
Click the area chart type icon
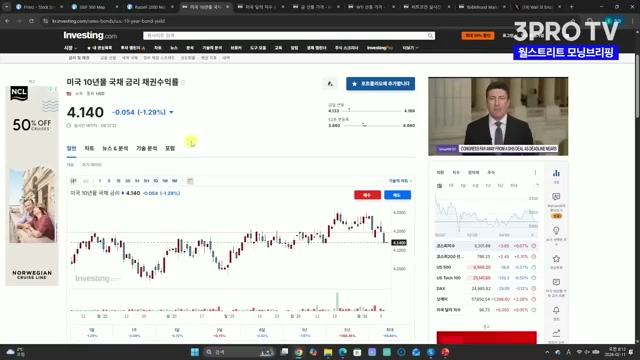(86, 181)
